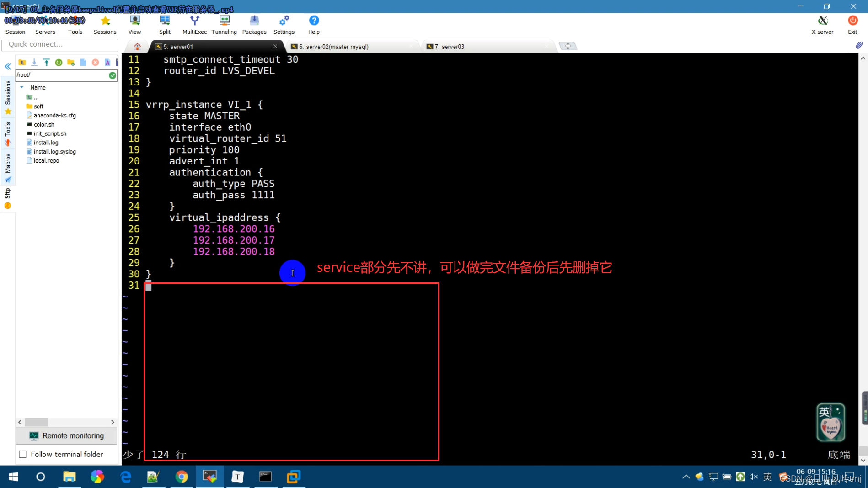Viewport: 868px width, 488px height.
Task: Click the rename 'A' file icon in SFTP toolbar
Action: [107, 62]
